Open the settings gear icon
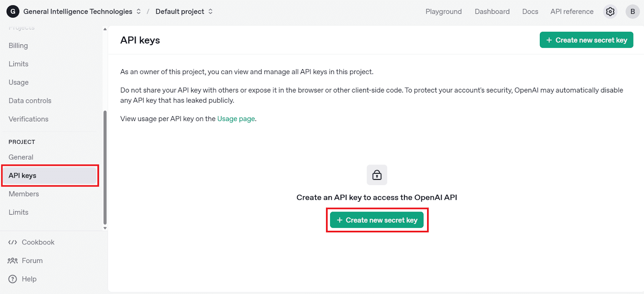The height and width of the screenshot is (294, 644). click(x=610, y=12)
